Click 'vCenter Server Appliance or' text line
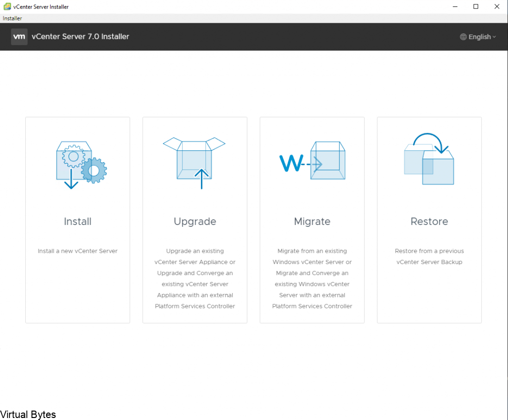 point(195,262)
